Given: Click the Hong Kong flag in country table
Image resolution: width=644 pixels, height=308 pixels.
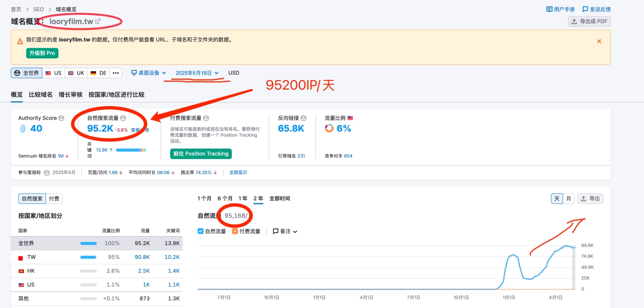Looking at the screenshot, I should click(x=21, y=271).
